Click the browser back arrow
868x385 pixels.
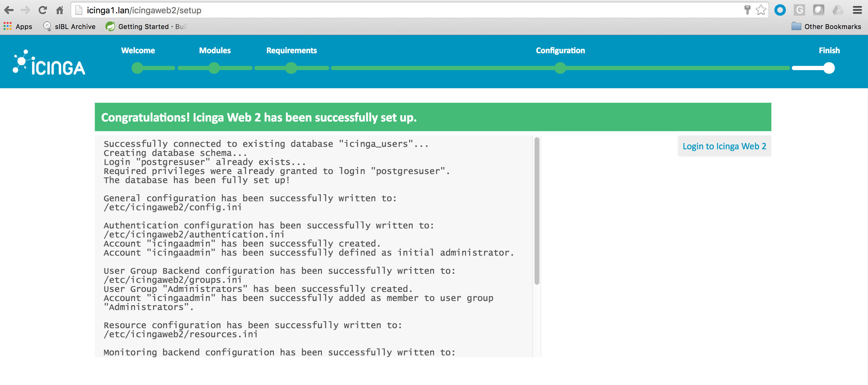[9, 10]
